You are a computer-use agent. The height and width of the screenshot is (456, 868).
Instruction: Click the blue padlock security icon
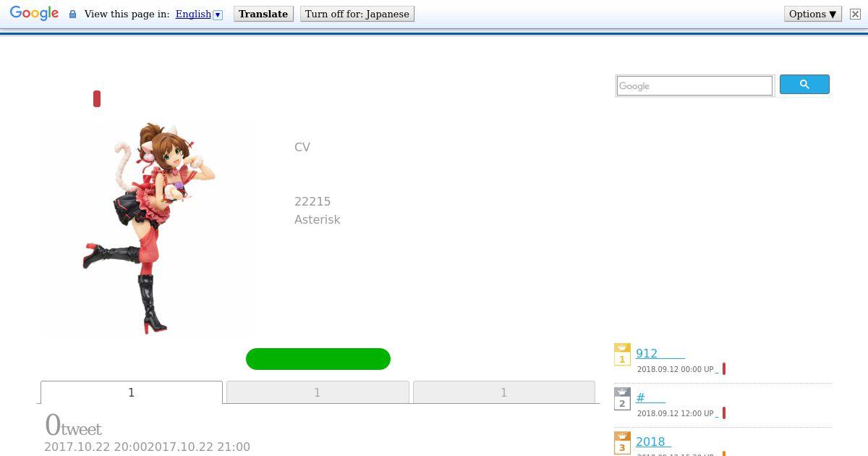[x=72, y=14]
